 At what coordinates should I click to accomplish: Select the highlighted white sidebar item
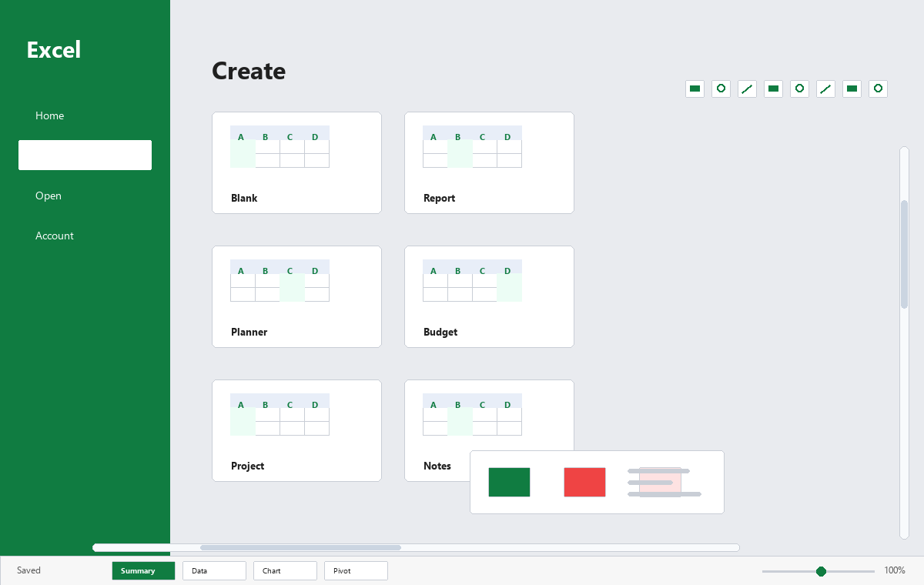pyautogui.click(x=85, y=155)
